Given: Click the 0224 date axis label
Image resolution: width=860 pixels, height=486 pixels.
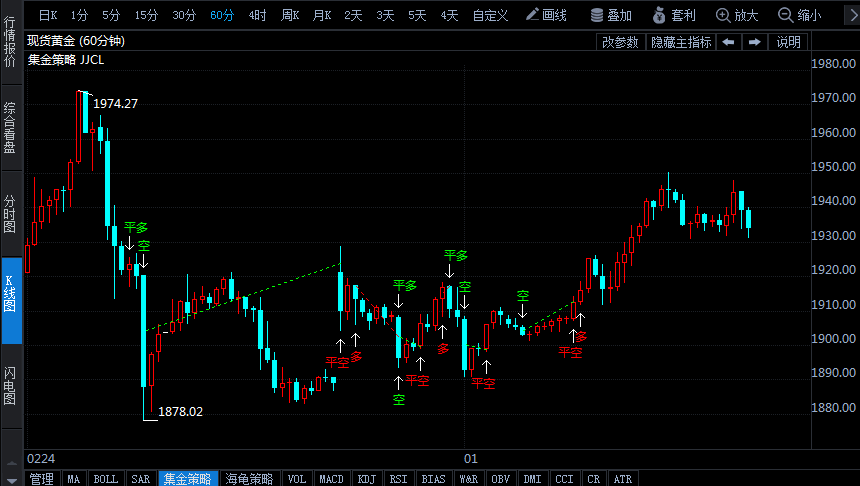Looking at the screenshot, I should [x=41, y=459].
